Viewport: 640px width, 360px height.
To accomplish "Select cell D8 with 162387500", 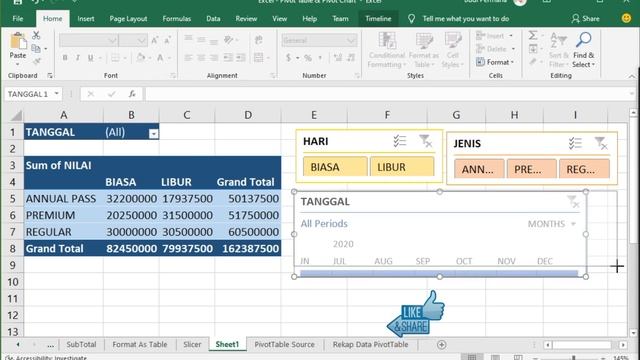I will coord(248,249).
